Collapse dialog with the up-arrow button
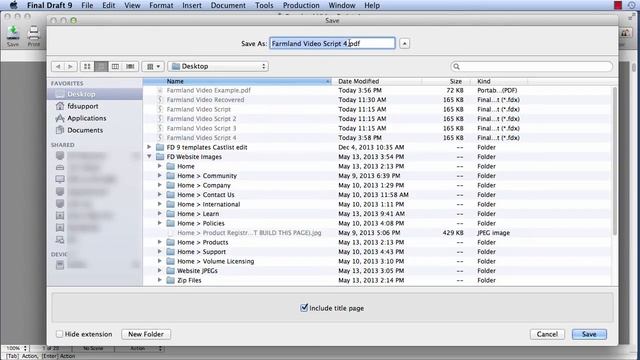The width and height of the screenshot is (640, 360). (404, 43)
